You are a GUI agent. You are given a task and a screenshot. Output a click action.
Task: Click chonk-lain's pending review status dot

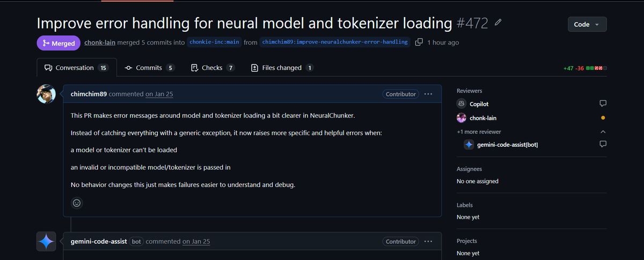tap(603, 118)
